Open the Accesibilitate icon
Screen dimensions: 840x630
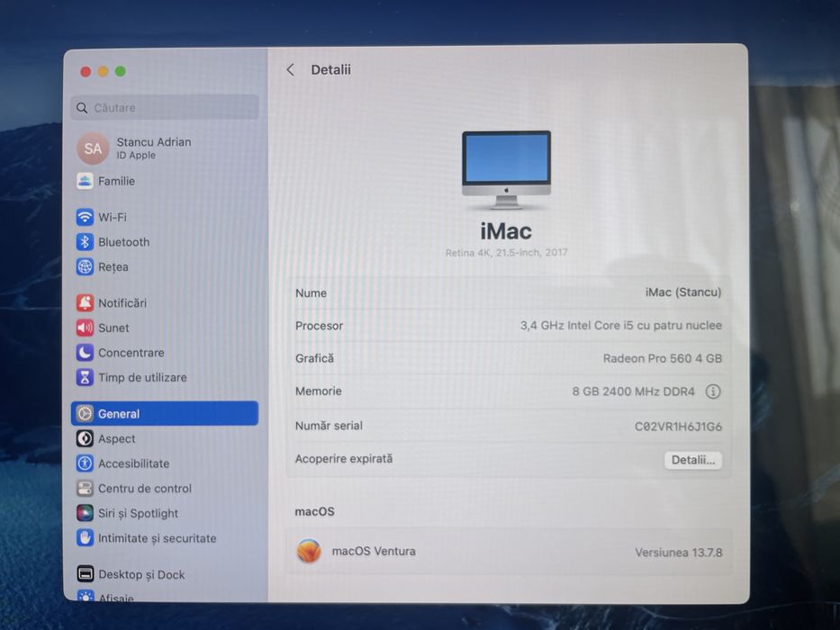click(85, 463)
